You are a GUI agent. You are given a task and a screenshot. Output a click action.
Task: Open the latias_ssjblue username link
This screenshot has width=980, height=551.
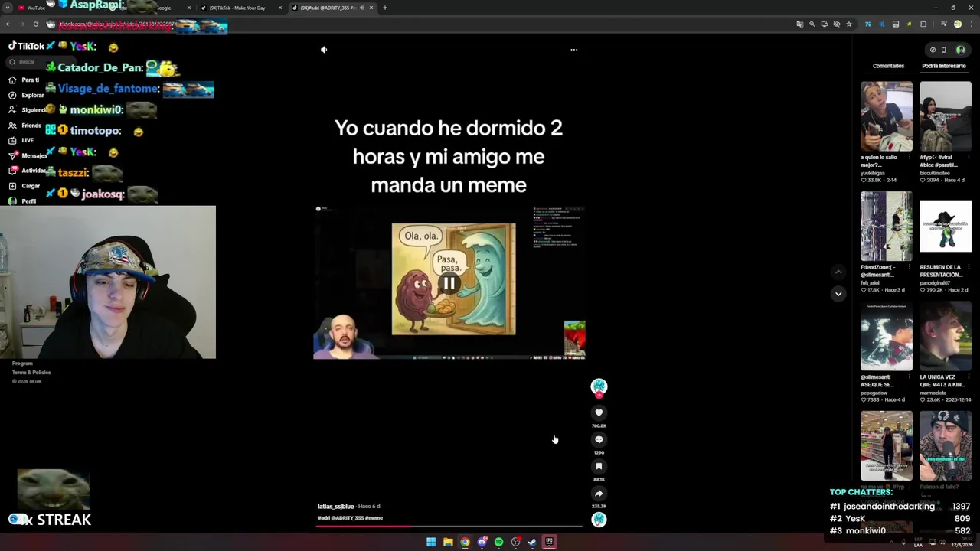tap(335, 507)
